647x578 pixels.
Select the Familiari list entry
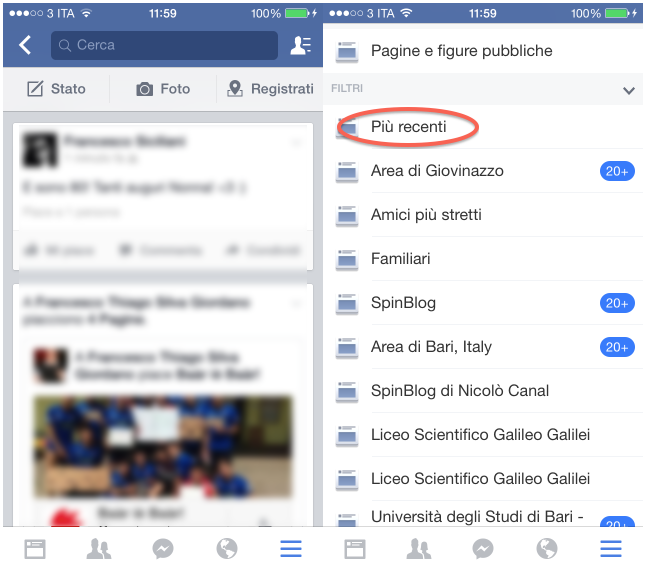[x=400, y=259]
